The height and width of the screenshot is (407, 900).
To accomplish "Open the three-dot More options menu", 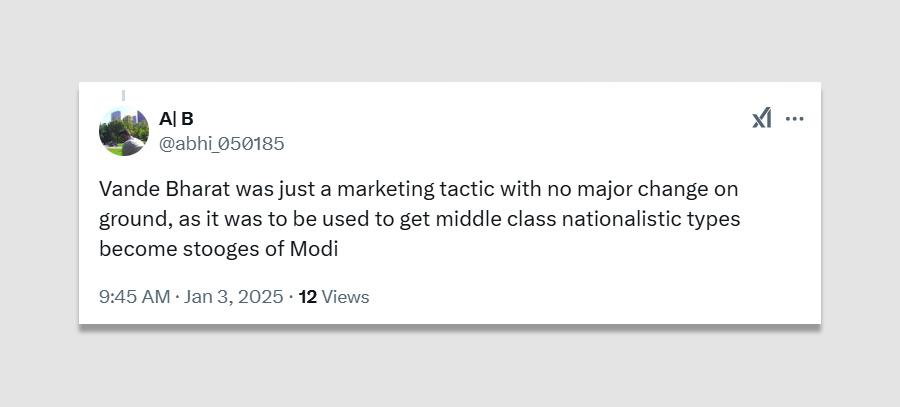I will pyautogui.click(x=795, y=118).
